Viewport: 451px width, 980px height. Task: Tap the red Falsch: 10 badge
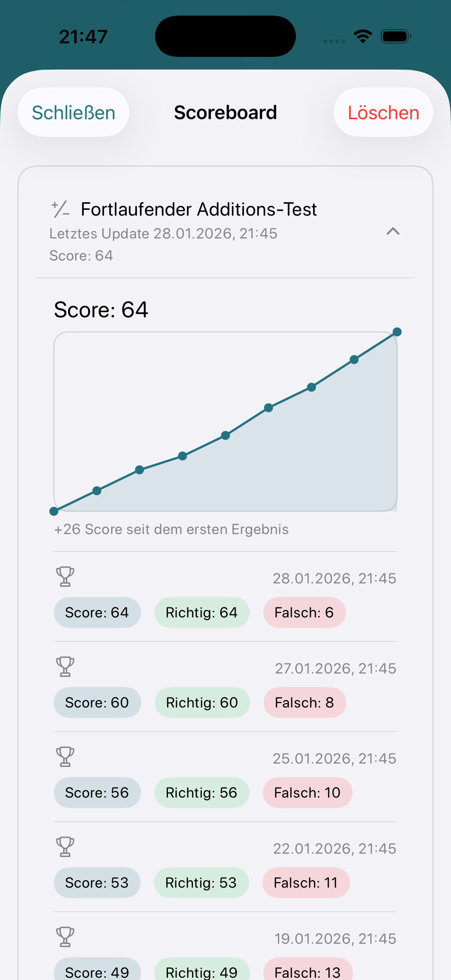point(307,792)
